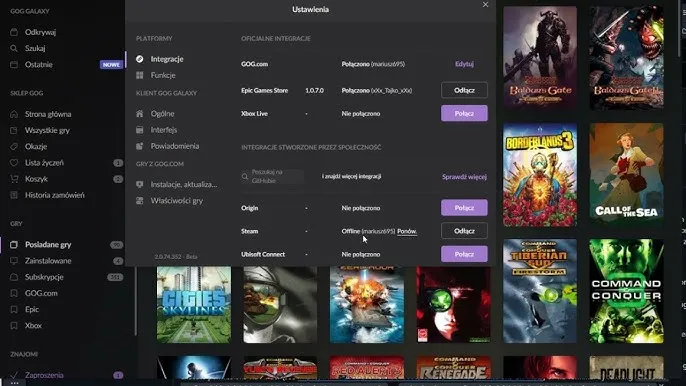Click the Okazje tag icon

pyautogui.click(x=14, y=147)
